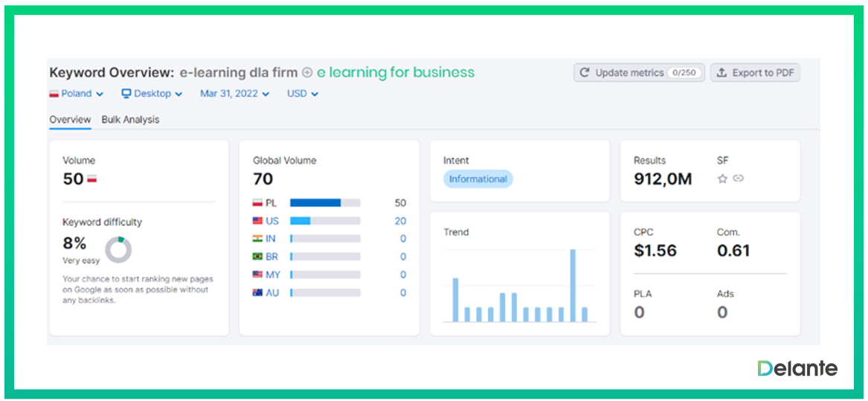Click the US flag in Global Volume
868x401 pixels.
(258, 221)
